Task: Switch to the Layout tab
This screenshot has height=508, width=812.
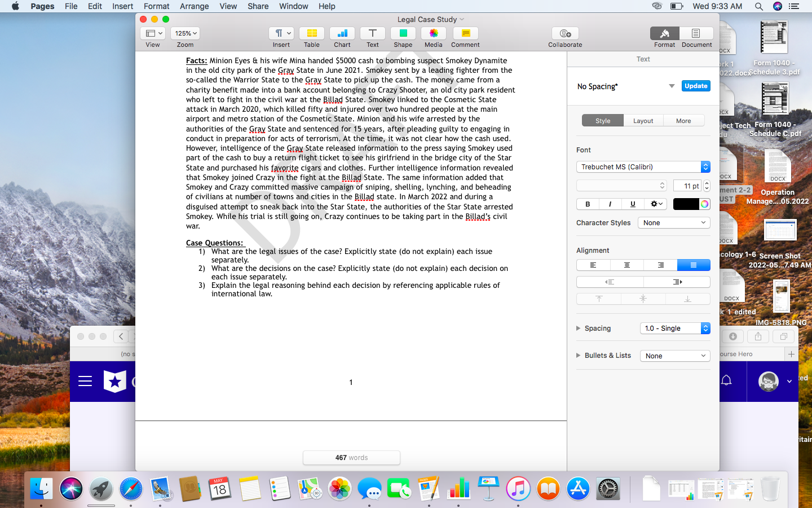Action: (643, 120)
